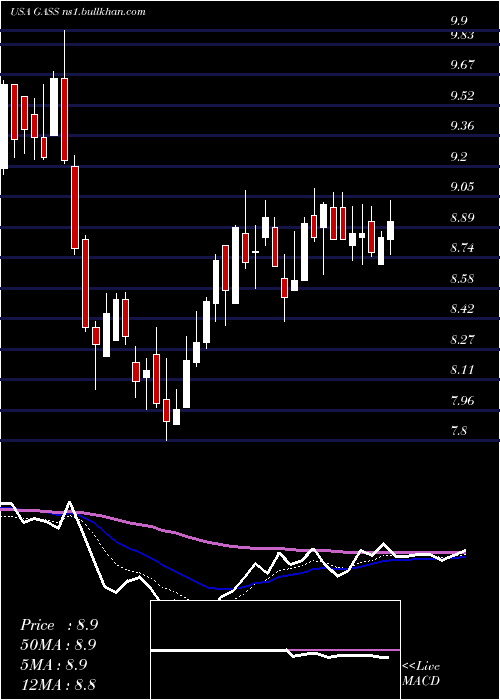Click the 9.83 price axis label

coord(462,35)
